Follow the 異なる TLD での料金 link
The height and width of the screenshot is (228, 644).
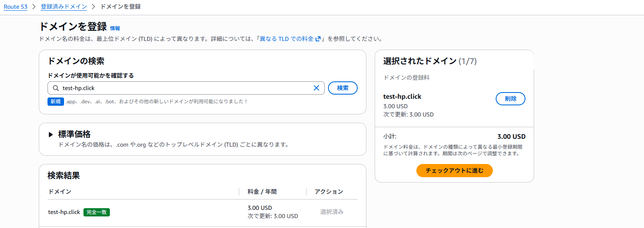pos(286,39)
